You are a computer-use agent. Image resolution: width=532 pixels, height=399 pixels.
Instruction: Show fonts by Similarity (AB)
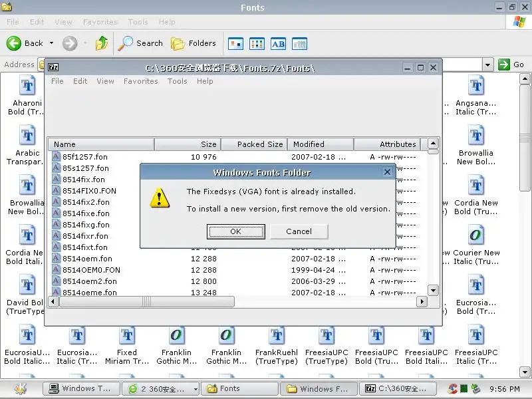(x=278, y=44)
